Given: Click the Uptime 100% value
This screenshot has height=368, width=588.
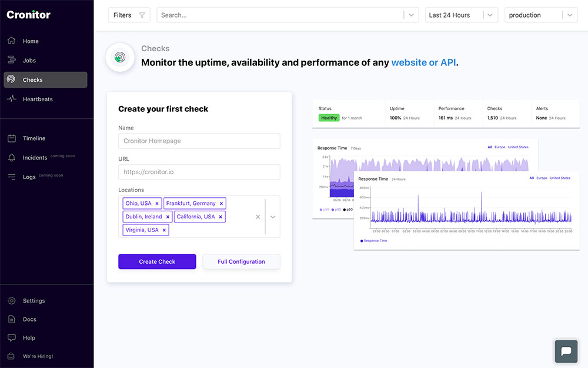Looking at the screenshot, I should (x=395, y=118).
